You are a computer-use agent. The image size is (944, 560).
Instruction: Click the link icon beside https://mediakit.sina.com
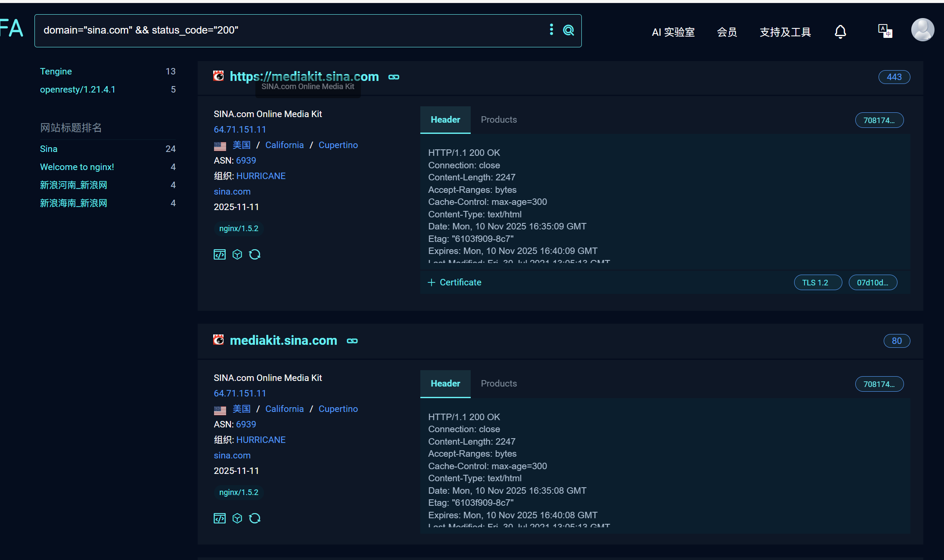click(x=394, y=77)
